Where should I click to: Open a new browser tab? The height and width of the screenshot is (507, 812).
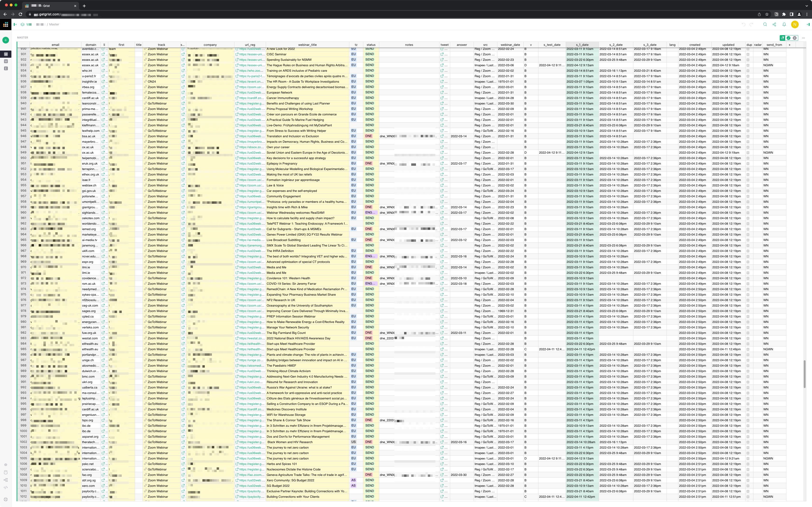(x=84, y=6)
